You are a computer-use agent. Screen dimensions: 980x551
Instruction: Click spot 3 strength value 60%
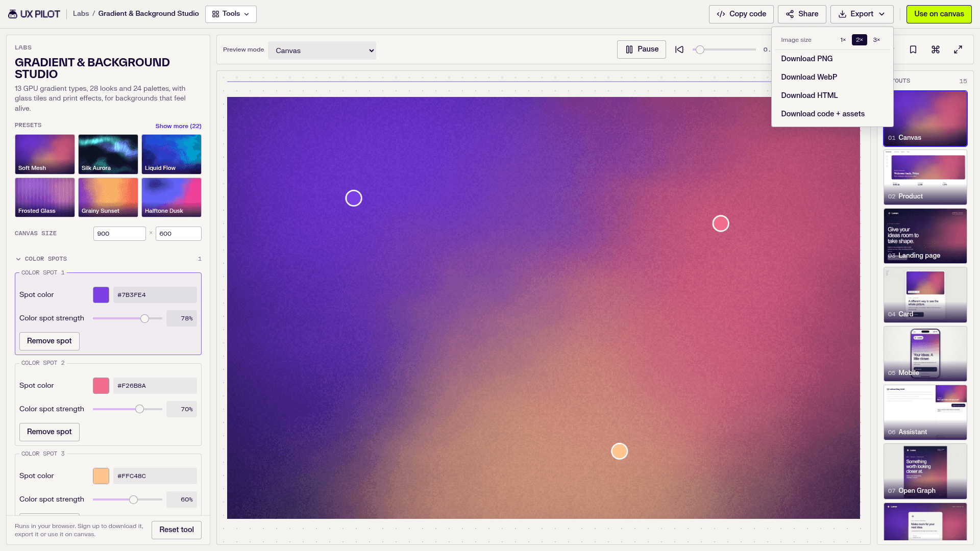(182, 499)
